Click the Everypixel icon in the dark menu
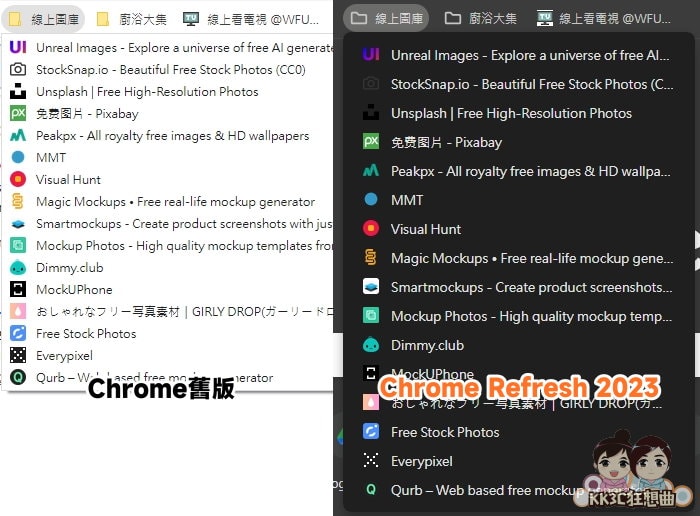The height and width of the screenshot is (516, 700). tap(371, 460)
